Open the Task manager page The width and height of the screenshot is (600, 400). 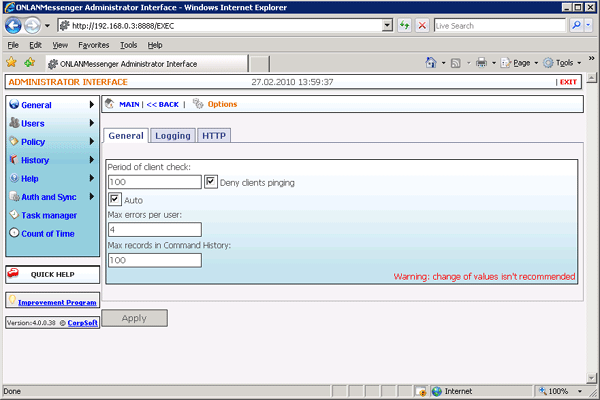pyautogui.click(x=49, y=216)
